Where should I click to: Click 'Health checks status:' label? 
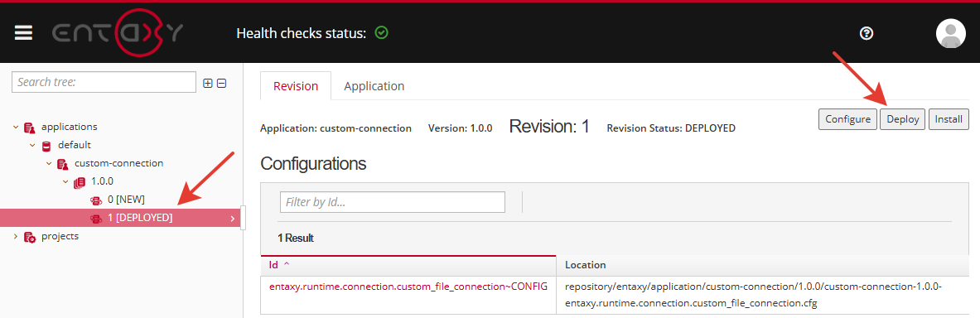[x=302, y=33]
